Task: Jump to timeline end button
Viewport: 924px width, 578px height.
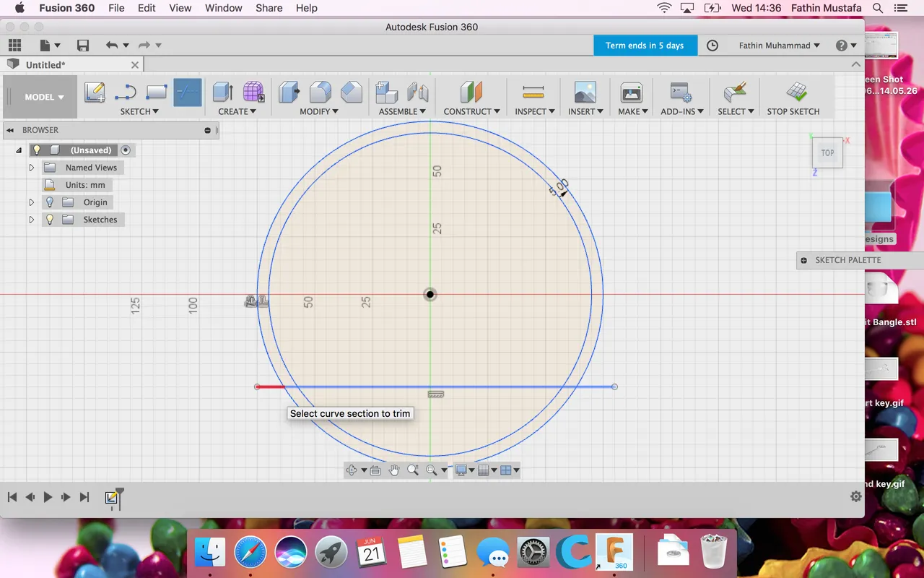Action: 84,497
